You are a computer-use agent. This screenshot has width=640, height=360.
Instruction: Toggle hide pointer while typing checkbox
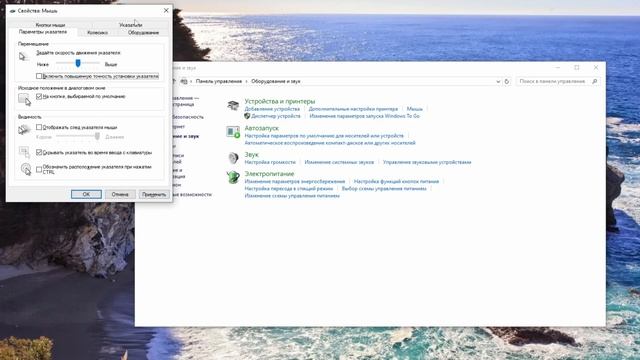coord(39,152)
